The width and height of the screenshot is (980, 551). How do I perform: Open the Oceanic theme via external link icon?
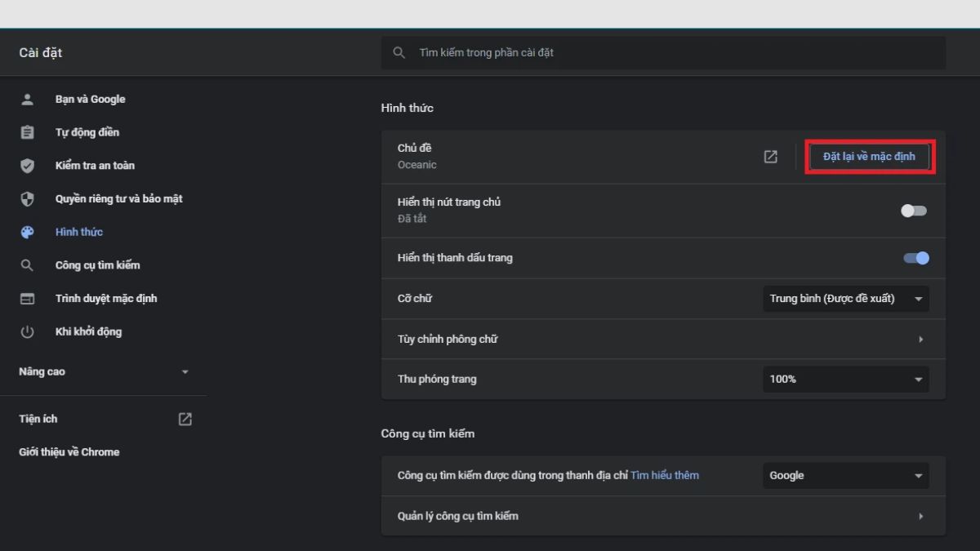(x=770, y=157)
